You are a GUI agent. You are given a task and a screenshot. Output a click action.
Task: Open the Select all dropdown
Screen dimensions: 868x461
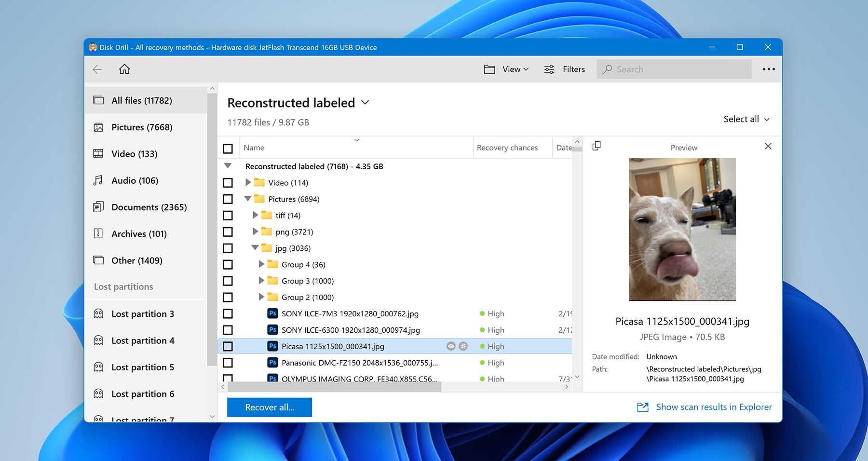pyautogui.click(x=746, y=119)
